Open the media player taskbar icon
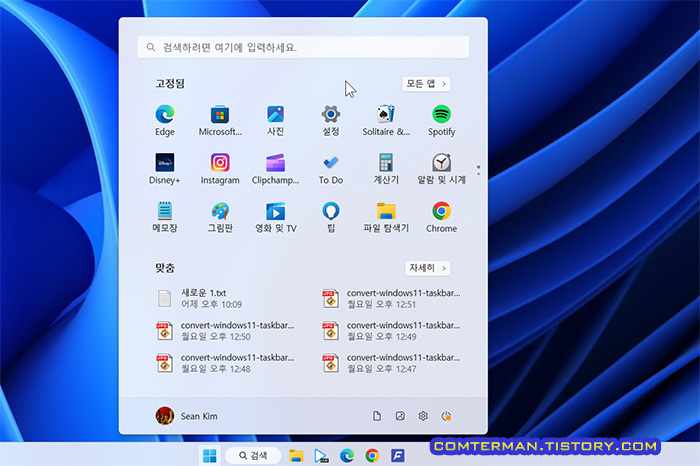Image resolution: width=700 pixels, height=466 pixels. tap(321, 456)
